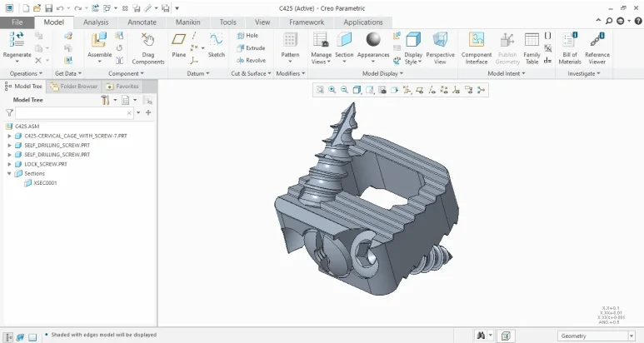Click the Zoom In icon in graphics toolbar
The height and width of the screenshot is (343, 644).
pos(332,90)
